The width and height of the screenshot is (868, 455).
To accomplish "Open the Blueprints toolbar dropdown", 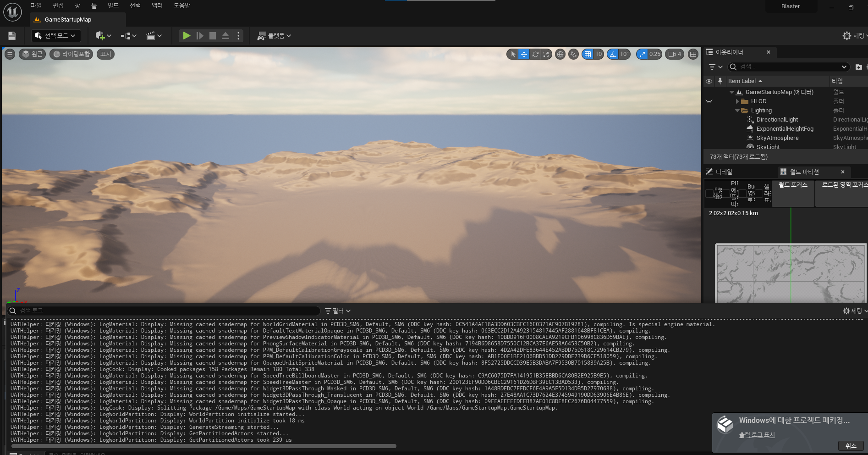I will [x=129, y=36].
